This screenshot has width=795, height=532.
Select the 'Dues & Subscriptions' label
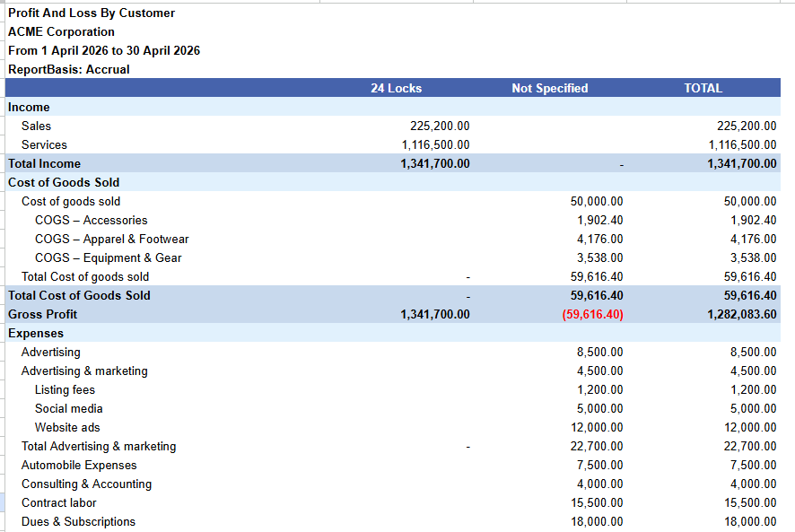(78, 521)
